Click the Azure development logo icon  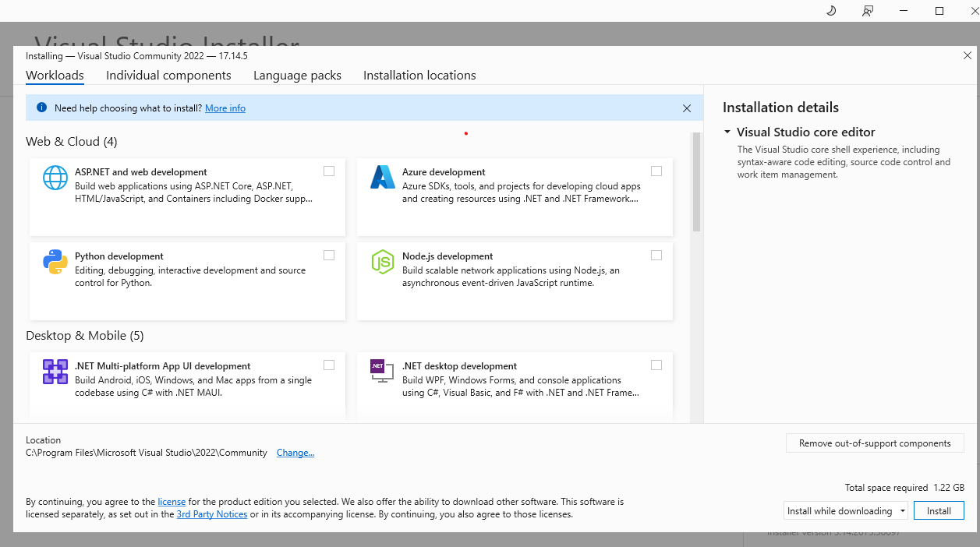[x=383, y=178]
